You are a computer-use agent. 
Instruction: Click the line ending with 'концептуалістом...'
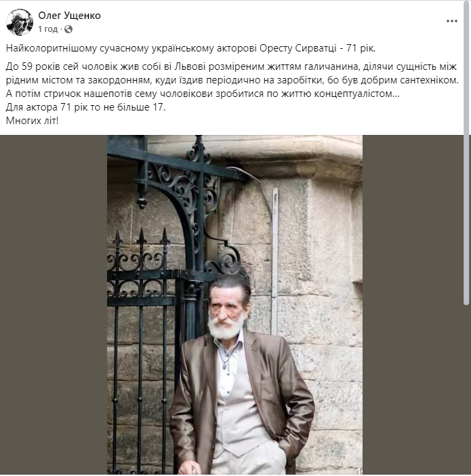tap(203, 94)
